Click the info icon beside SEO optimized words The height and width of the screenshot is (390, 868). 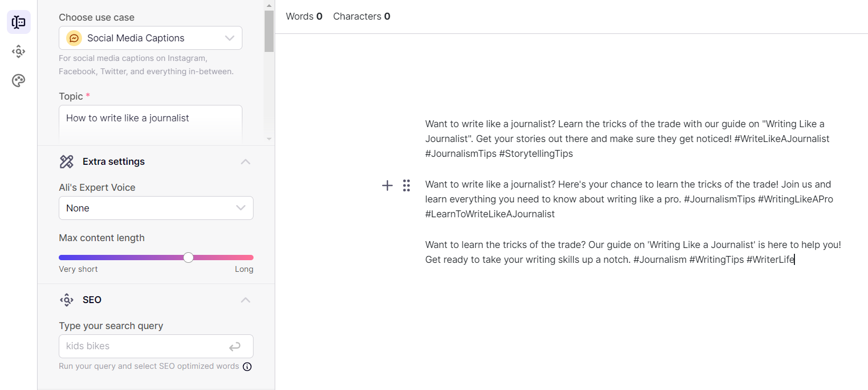pyautogui.click(x=247, y=367)
